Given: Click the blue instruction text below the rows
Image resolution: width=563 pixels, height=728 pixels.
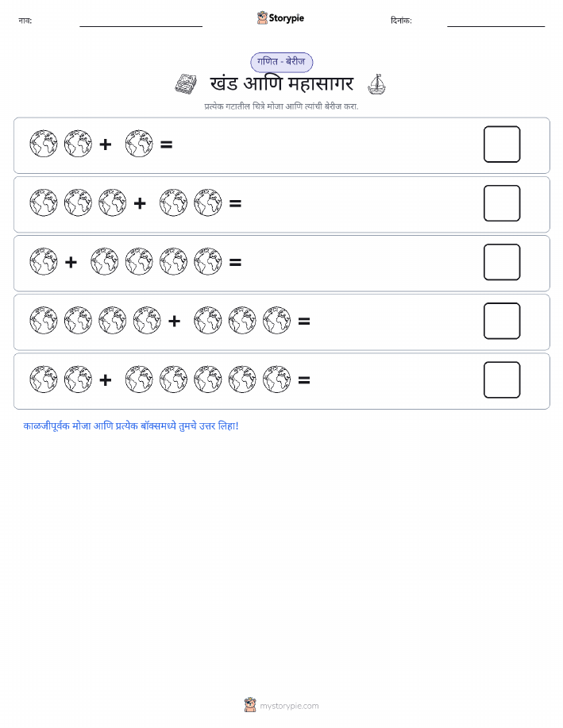Looking at the screenshot, I should [131, 426].
